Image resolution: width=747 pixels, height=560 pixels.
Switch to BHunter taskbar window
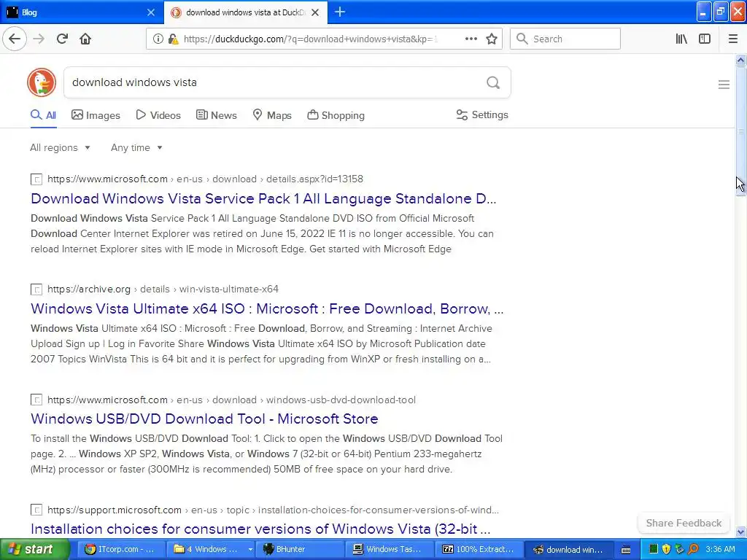[301, 550]
